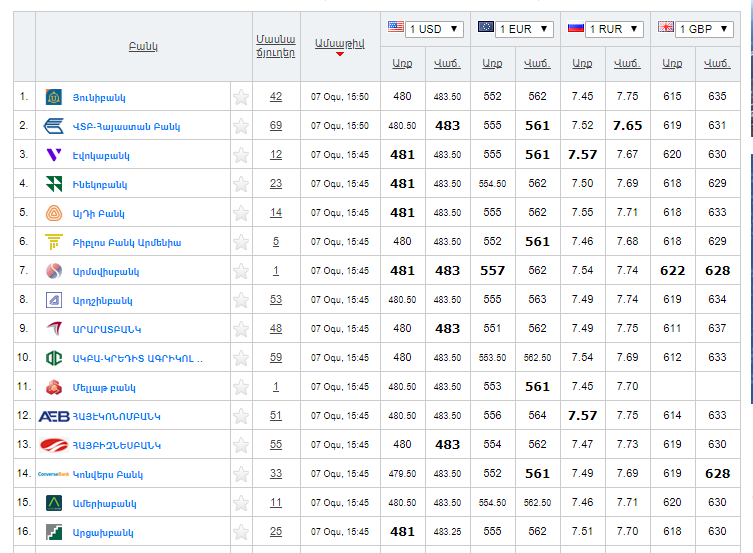Click the US flag icon beside 1 USD
Screen dimensions: 753x553
click(x=396, y=26)
